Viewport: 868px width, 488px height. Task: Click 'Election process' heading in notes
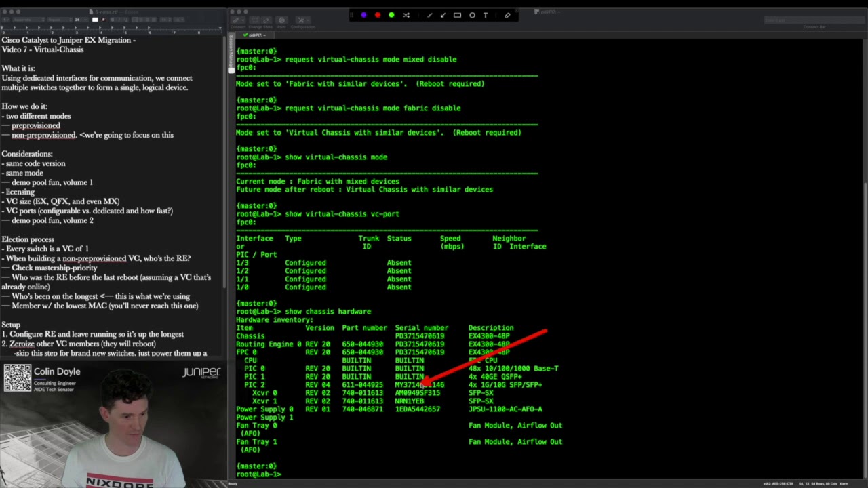click(28, 239)
